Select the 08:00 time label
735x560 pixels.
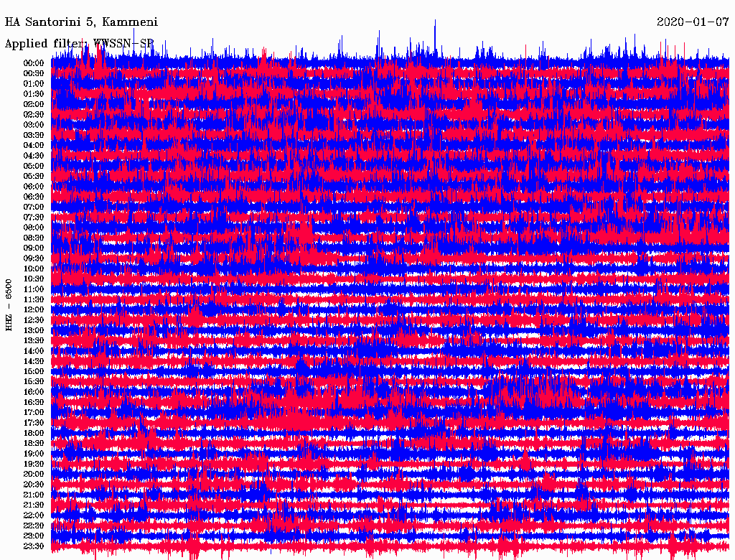tap(34, 228)
